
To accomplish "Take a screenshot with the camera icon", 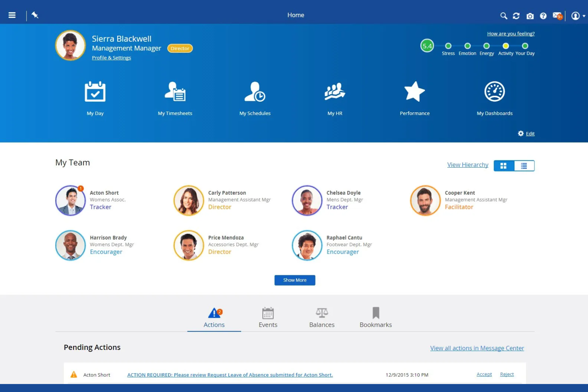I will (x=530, y=15).
